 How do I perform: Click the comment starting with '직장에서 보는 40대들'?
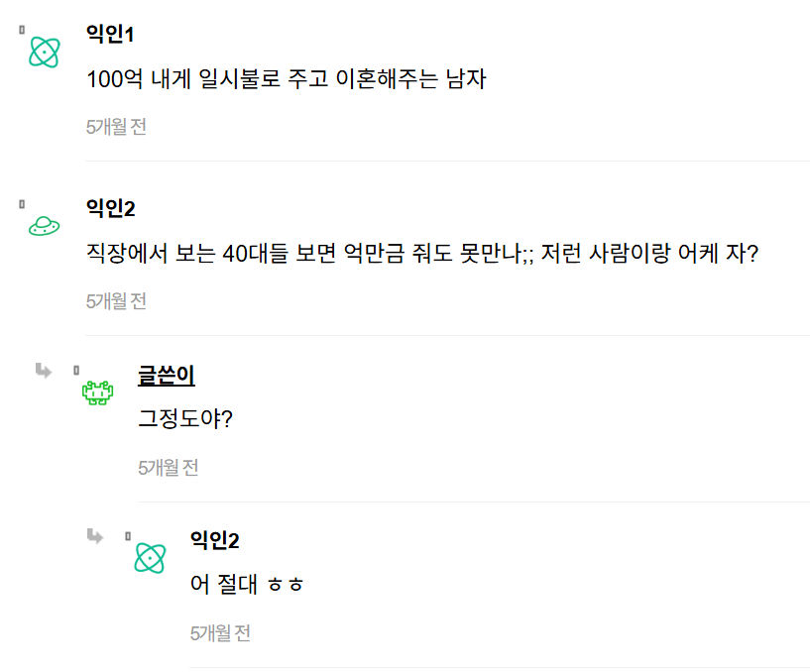pos(422,254)
